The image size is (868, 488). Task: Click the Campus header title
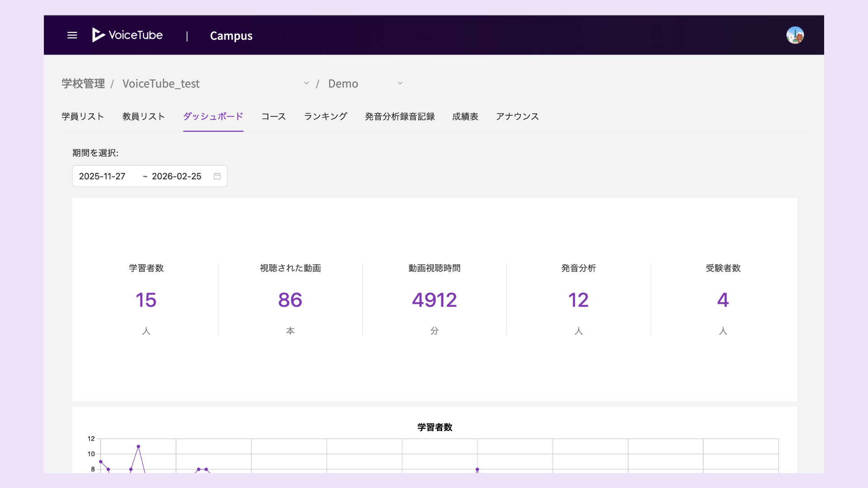(231, 36)
